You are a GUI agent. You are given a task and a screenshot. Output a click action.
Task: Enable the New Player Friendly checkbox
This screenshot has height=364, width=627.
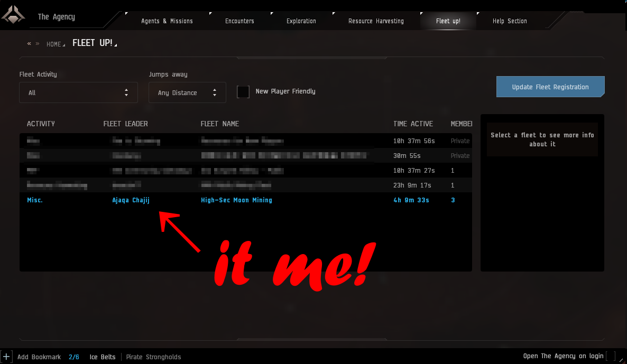click(x=243, y=91)
